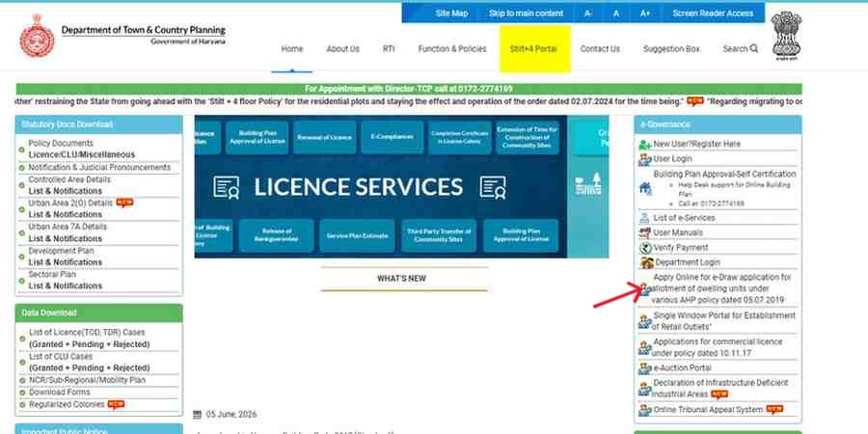Open the Home menu item
868x434 pixels.
pyautogui.click(x=291, y=49)
